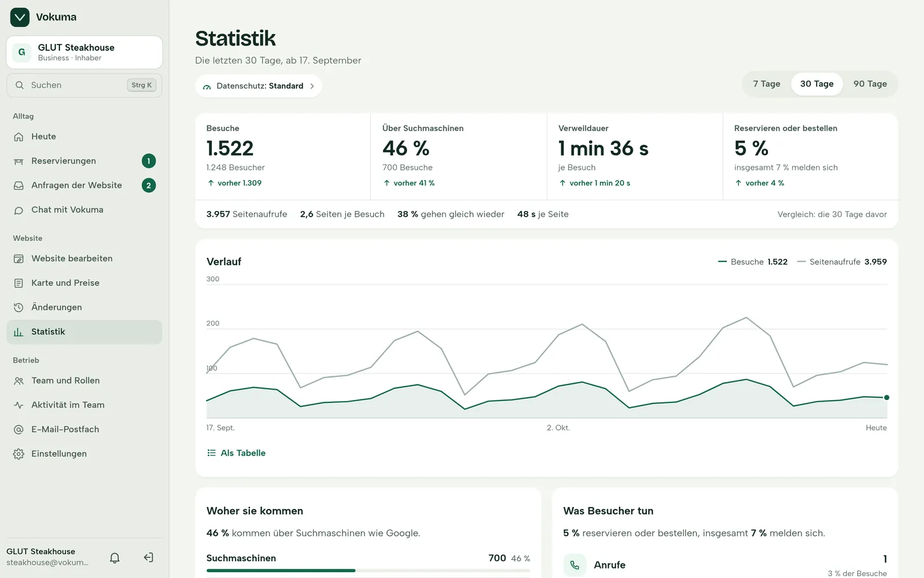This screenshot has height=578, width=924.
Task: Click the Änderungen history icon
Action: tap(18, 307)
